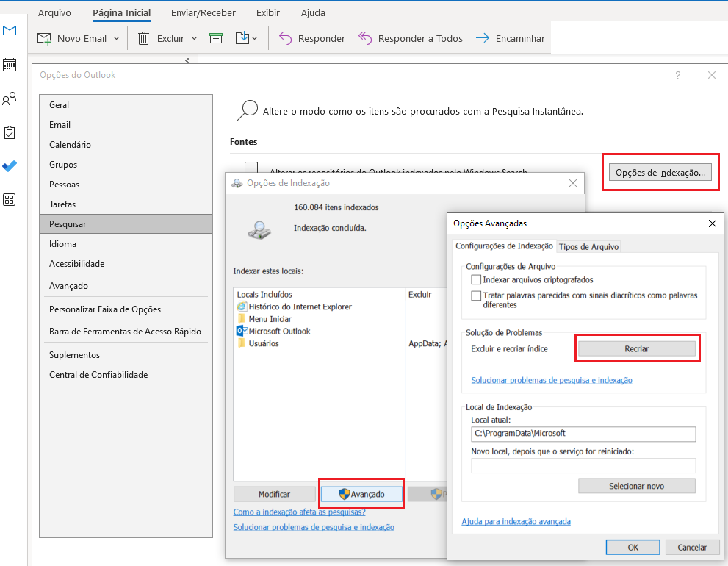
Task: Click the Local atual path field
Action: click(x=583, y=434)
